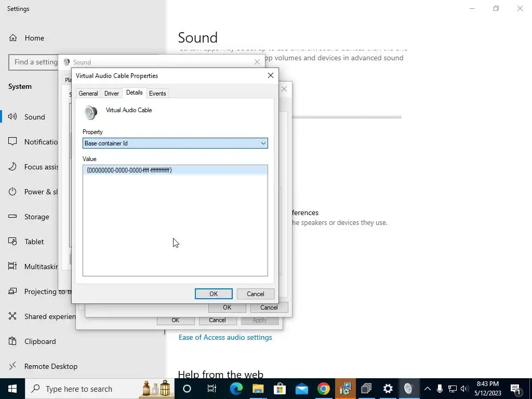This screenshot has height=399, width=532.
Task: Click Cancel in Virtual Audio Cable Properties
Action: (256, 294)
